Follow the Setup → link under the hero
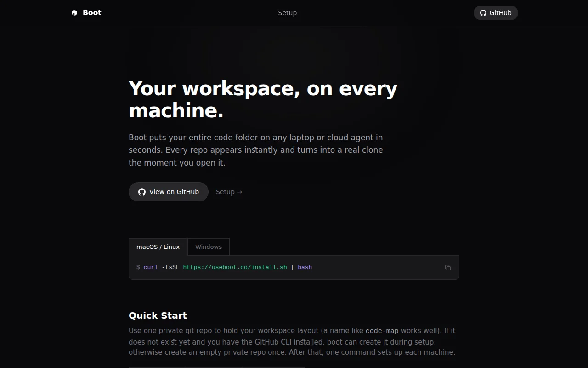The image size is (588, 368). pos(229,192)
